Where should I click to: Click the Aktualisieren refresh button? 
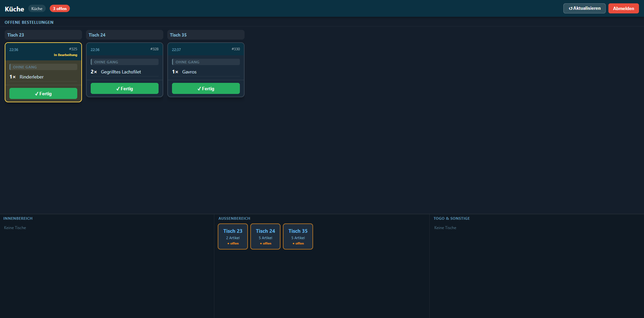(x=584, y=8)
